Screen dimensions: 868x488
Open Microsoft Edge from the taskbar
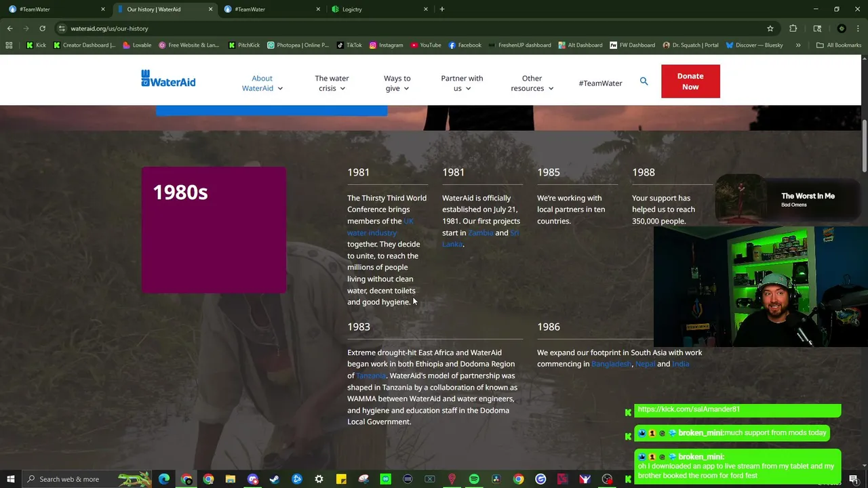(x=164, y=479)
